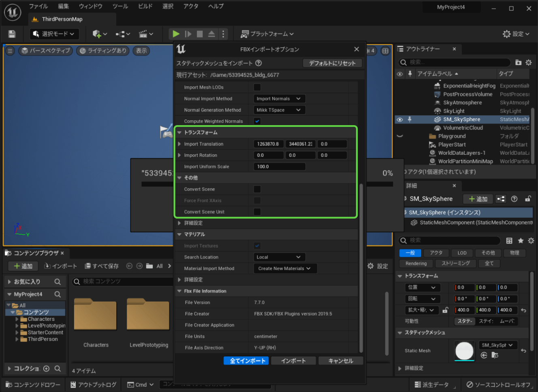538x392 pixels.
Task: Toggle the Compute Weighted Normals checkbox
Action: tap(257, 121)
